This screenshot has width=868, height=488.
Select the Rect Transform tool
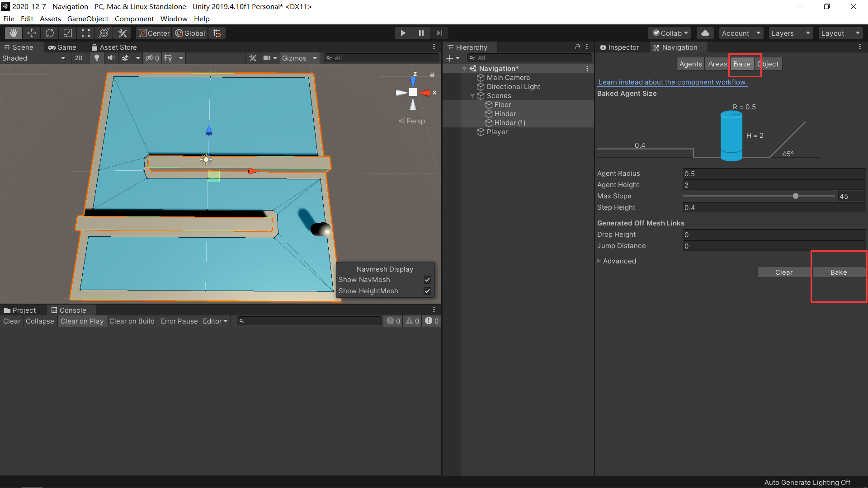point(86,33)
